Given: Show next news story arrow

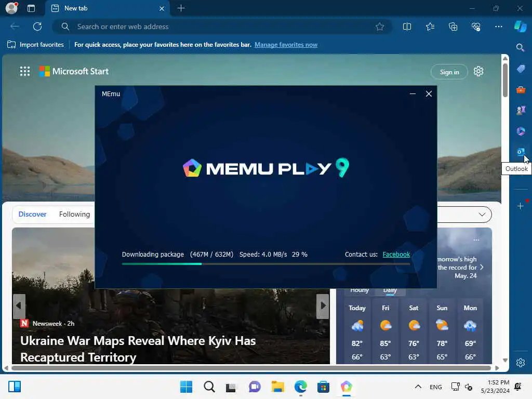Looking at the screenshot, I should click(323, 305).
